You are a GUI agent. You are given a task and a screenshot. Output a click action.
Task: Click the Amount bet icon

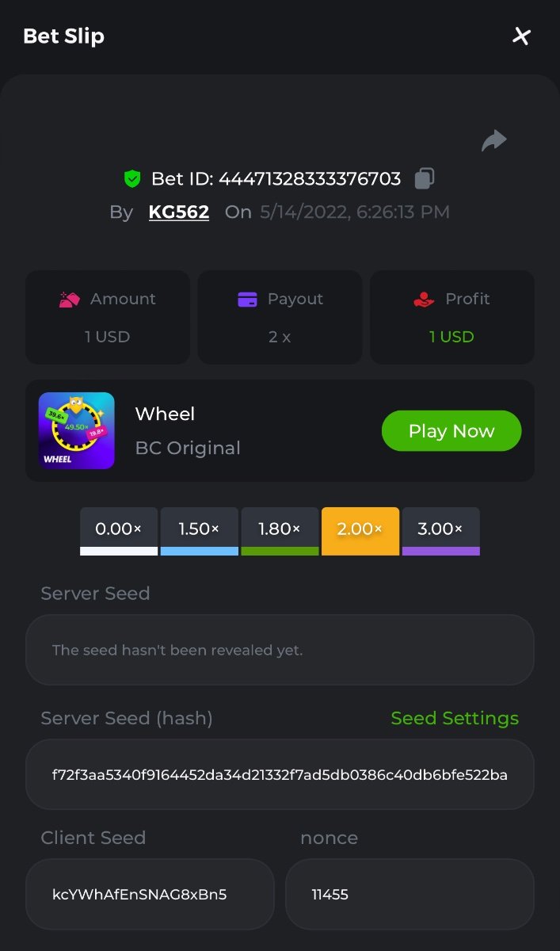[x=70, y=300]
